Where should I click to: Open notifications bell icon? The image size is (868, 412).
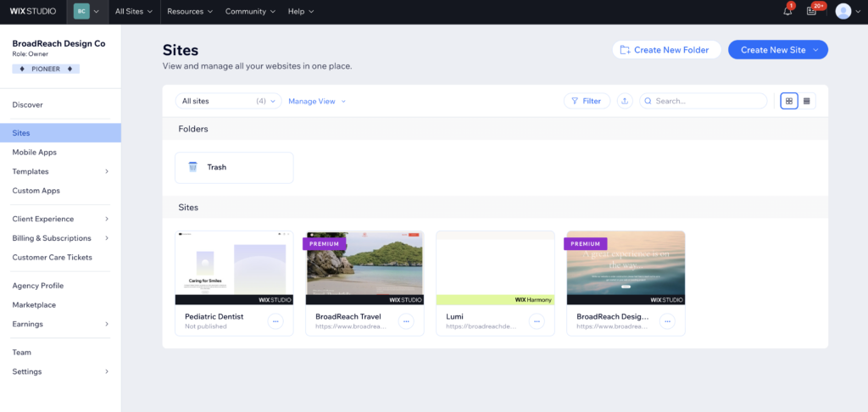pos(787,11)
